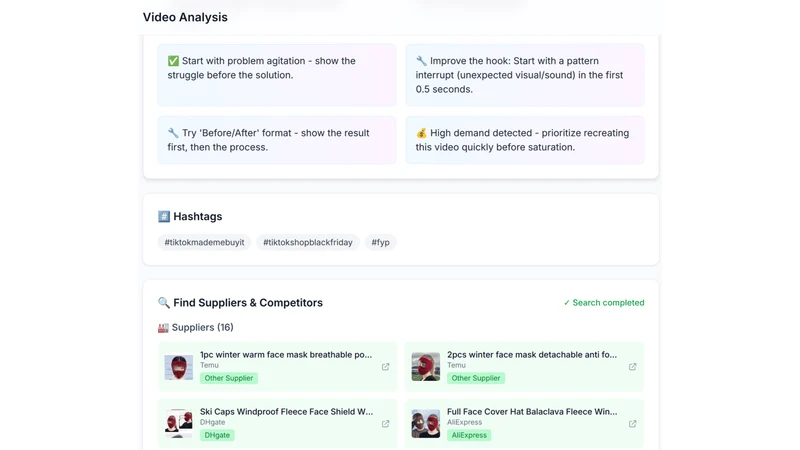Viewport: 800px width, 450px height.
Task: Click the factory icon beside Suppliers (16)
Action: pyautogui.click(x=163, y=328)
